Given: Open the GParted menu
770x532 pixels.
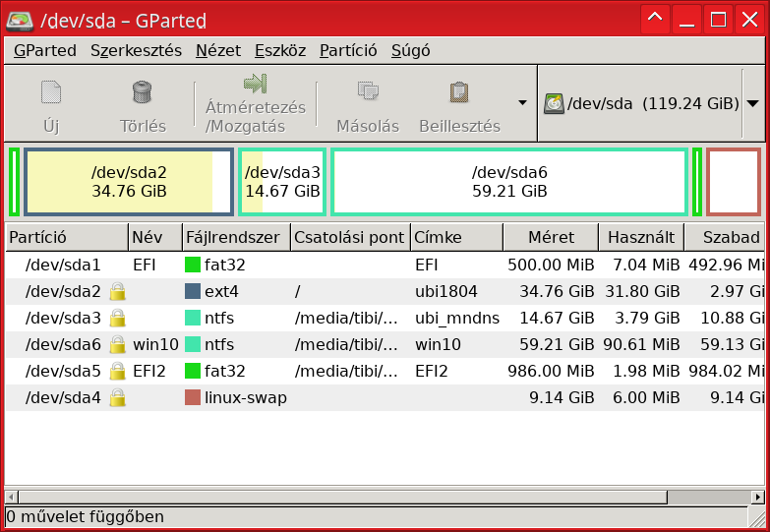Looking at the screenshot, I should coord(45,50).
